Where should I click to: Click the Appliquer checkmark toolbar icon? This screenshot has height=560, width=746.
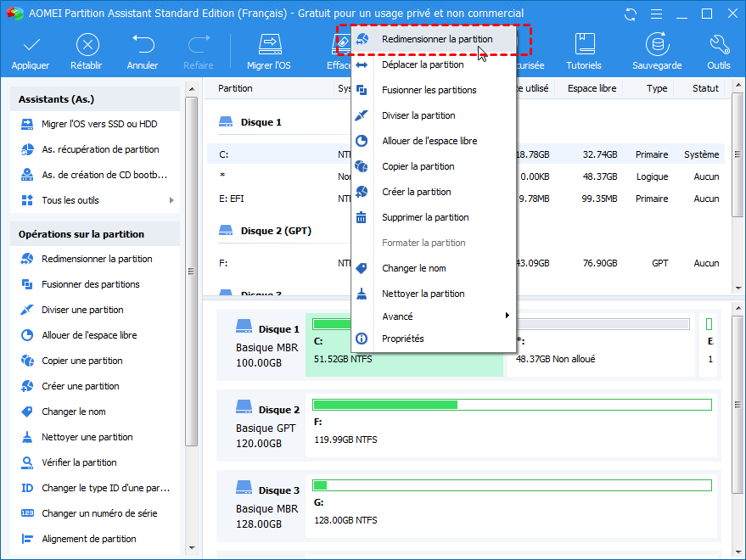click(x=31, y=45)
